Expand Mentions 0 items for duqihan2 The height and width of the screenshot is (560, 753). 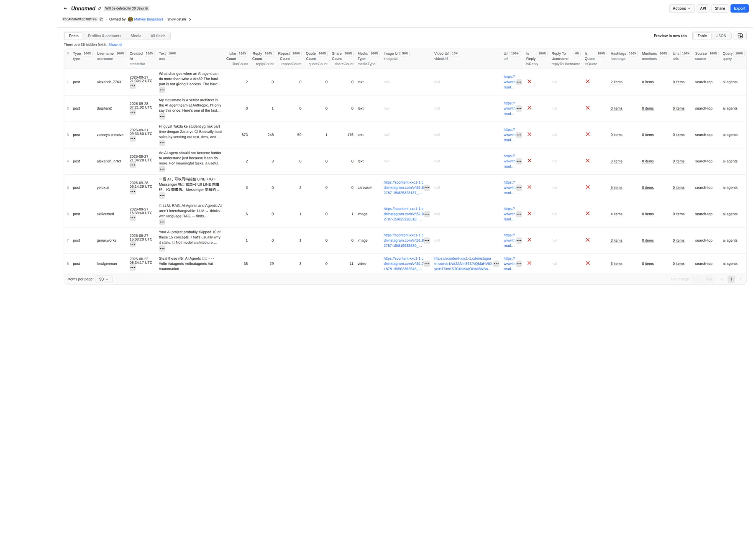[648, 108]
